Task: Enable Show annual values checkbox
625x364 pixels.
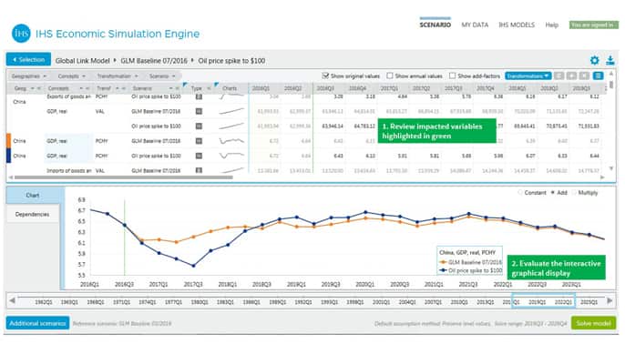Action: click(390, 76)
